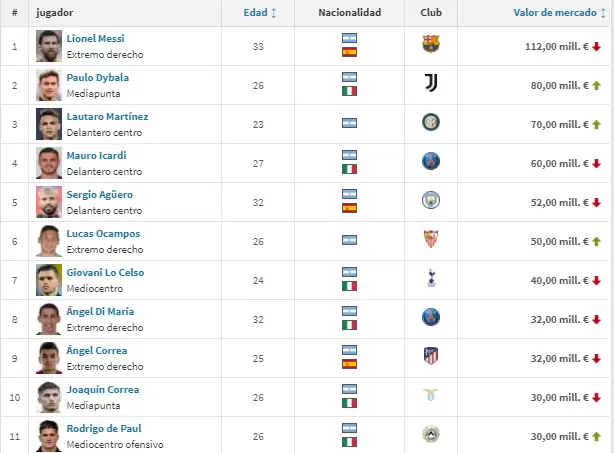Click Tottenham crest in Lo Celso row
Screen dimensions: 614x453
[431, 278]
